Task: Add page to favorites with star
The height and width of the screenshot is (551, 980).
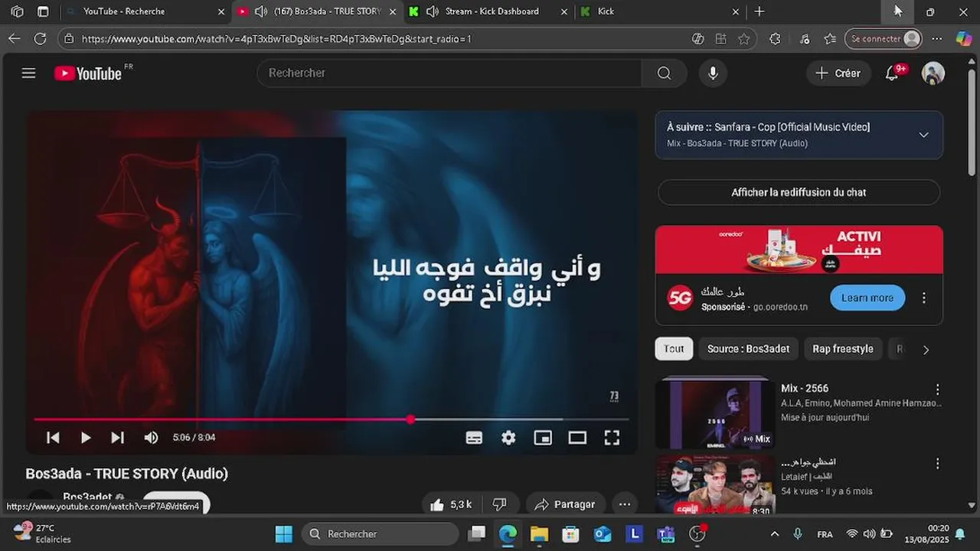Action: 744,38
